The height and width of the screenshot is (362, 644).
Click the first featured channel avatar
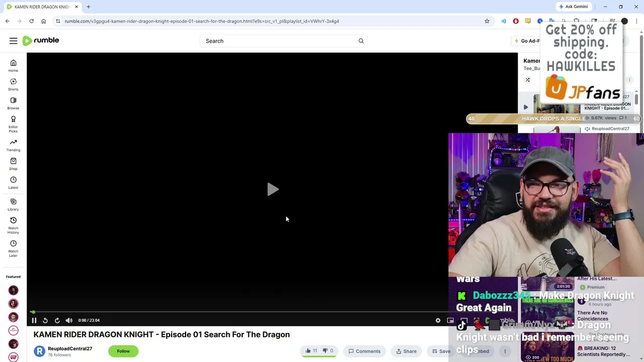click(x=14, y=290)
